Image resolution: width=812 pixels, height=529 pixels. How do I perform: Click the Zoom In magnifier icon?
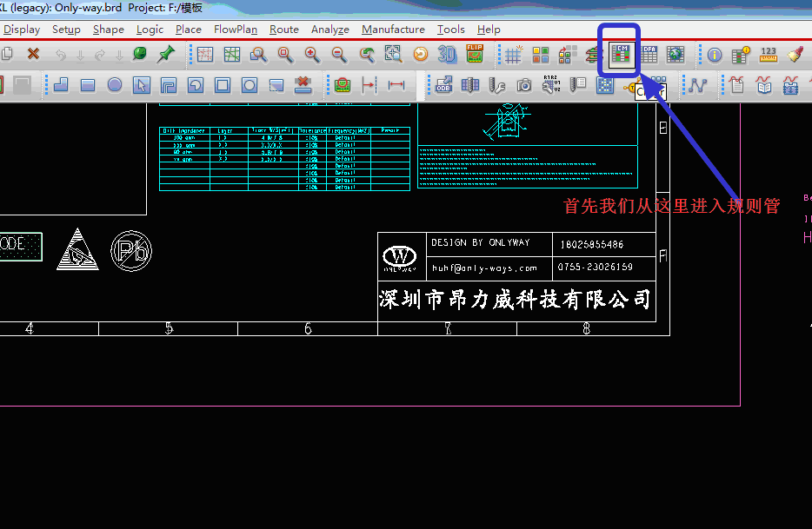pyautogui.click(x=311, y=55)
